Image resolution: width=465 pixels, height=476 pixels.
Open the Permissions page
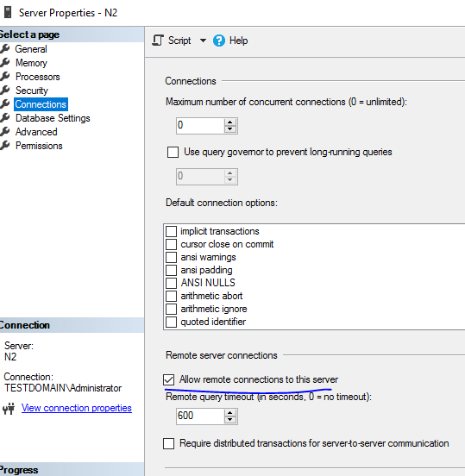click(39, 146)
